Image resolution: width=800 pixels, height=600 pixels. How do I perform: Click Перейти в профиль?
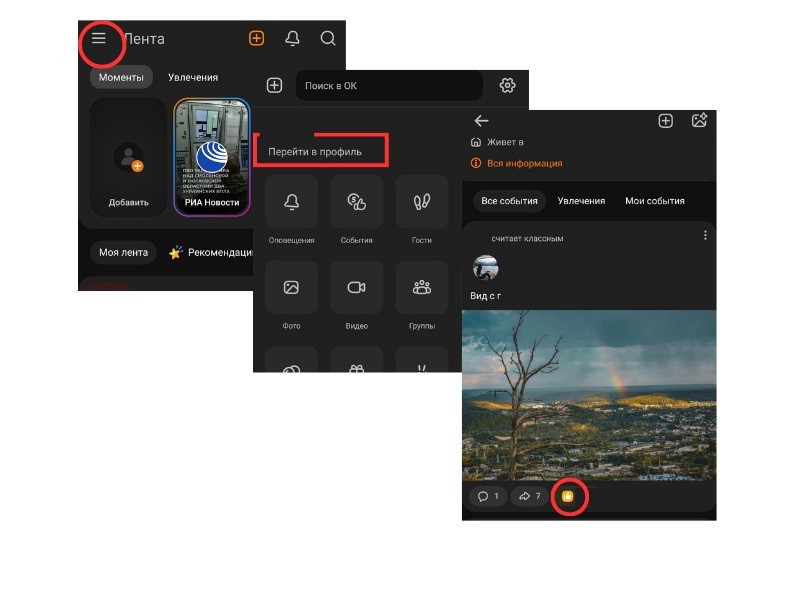tap(315, 151)
